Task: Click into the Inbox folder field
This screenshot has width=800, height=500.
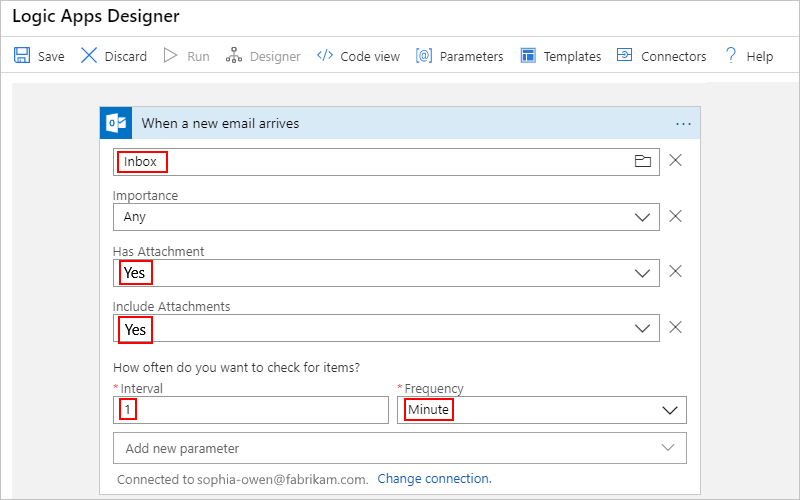Action: click(x=386, y=162)
